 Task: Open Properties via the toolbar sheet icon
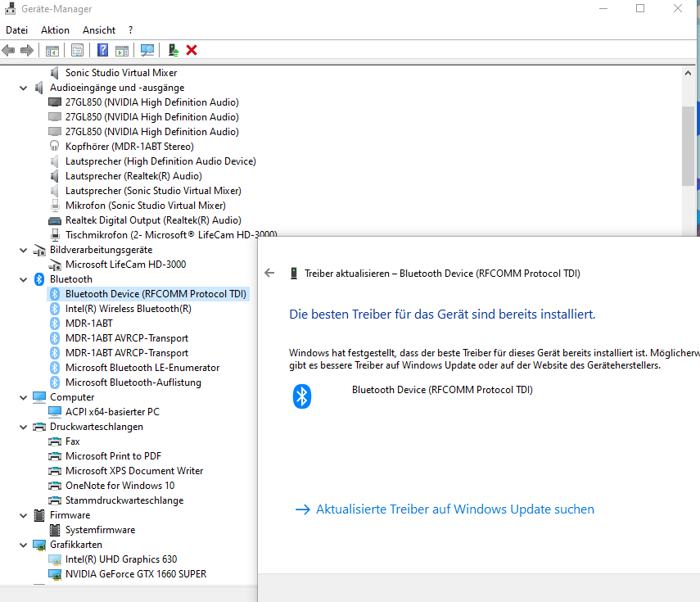click(77, 51)
